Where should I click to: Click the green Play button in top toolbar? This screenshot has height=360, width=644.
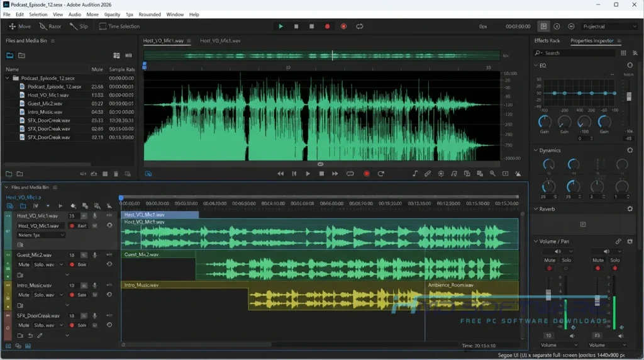(x=281, y=26)
